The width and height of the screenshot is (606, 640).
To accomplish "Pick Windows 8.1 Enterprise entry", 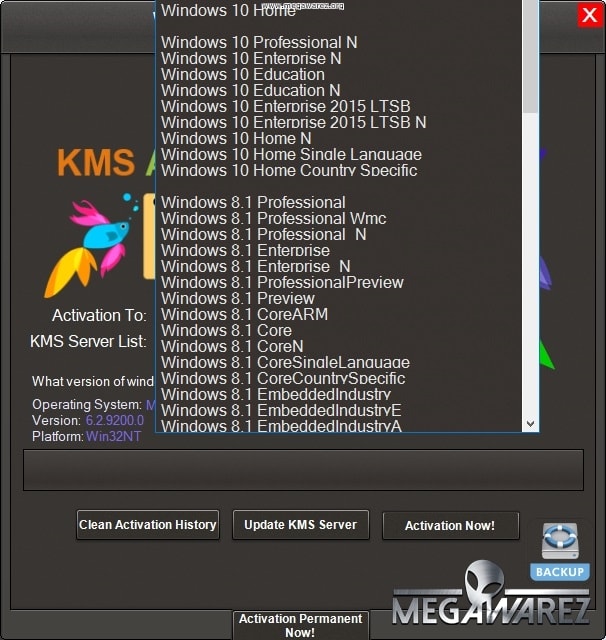I will pyautogui.click(x=341, y=250).
